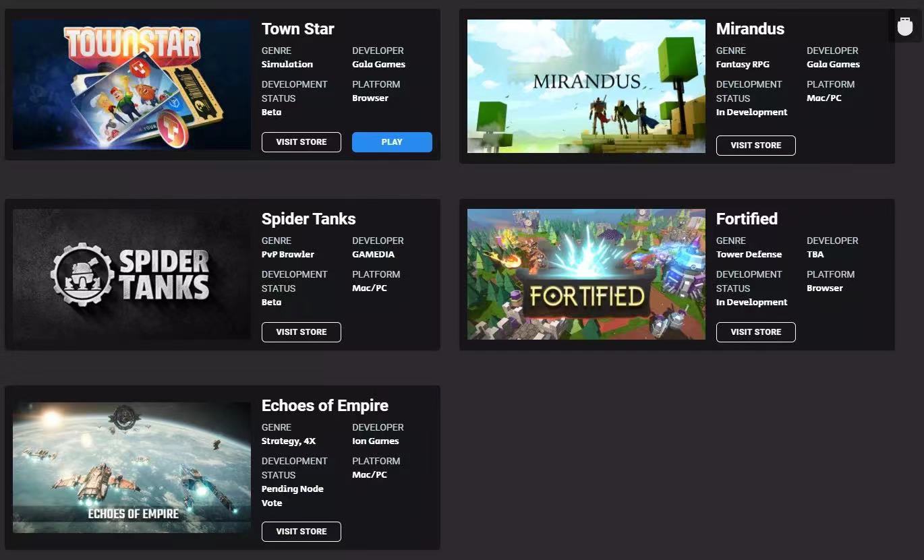Open the Echoes of Empire store
The height and width of the screenshot is (560, 924).
[x=301, y=532]
